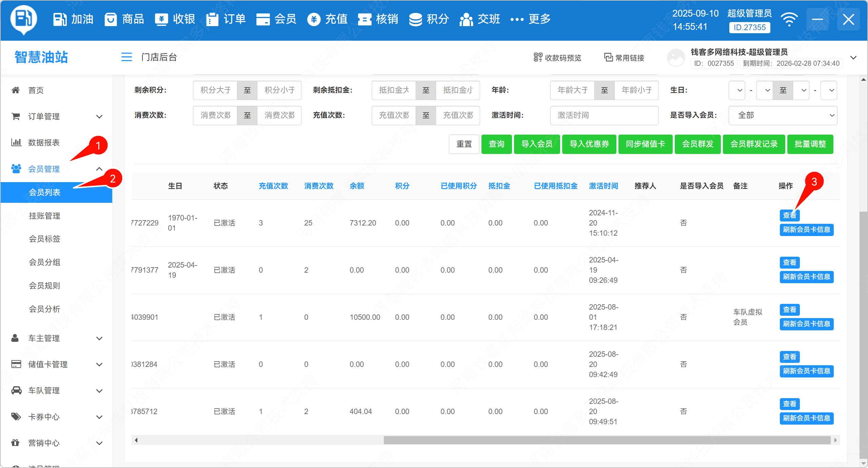Screen dimensions: 868x468
Task: Click the 积分 coins stack icon
Action: pos(415,19)
